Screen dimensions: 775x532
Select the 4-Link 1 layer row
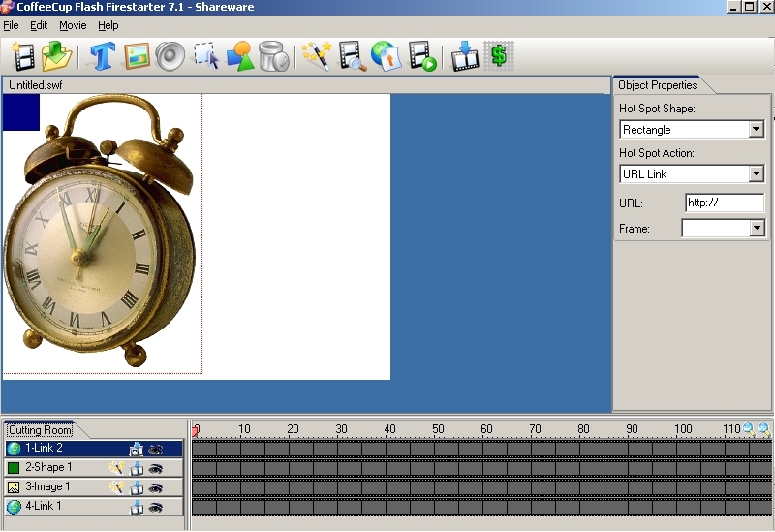pyautogui.click(x=58, y=507)
